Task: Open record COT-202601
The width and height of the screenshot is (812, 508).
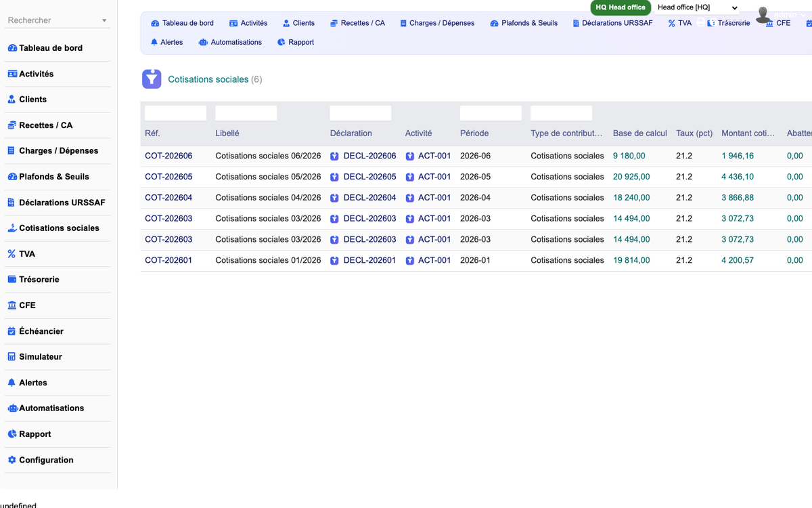Action: (168, 260)
